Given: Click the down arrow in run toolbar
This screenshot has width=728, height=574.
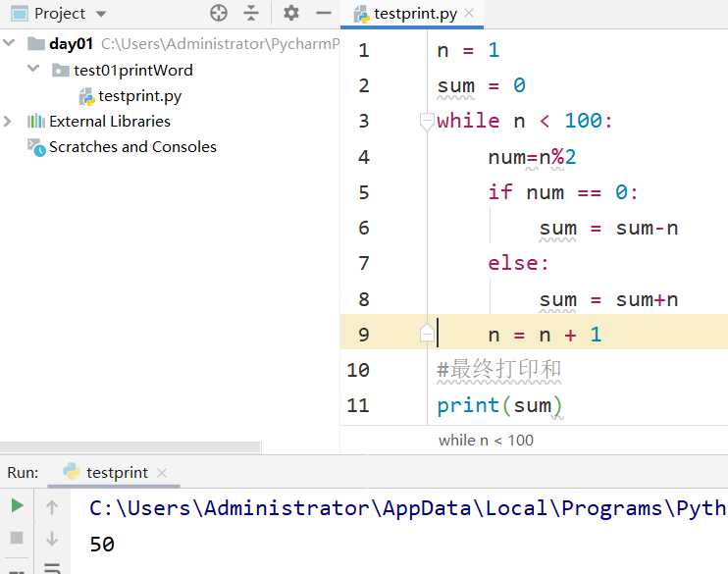Looking at the screenshot, I should 52,539.
